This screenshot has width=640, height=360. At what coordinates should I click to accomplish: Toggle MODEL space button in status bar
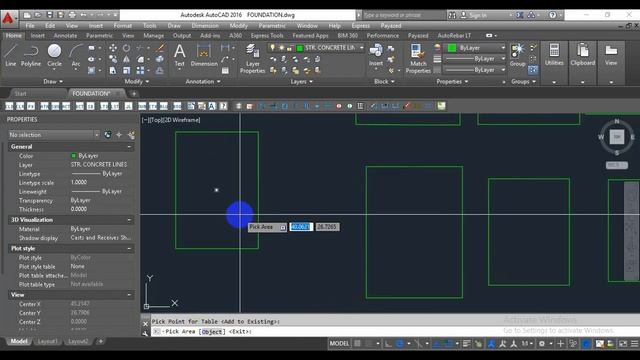[339, 344]
